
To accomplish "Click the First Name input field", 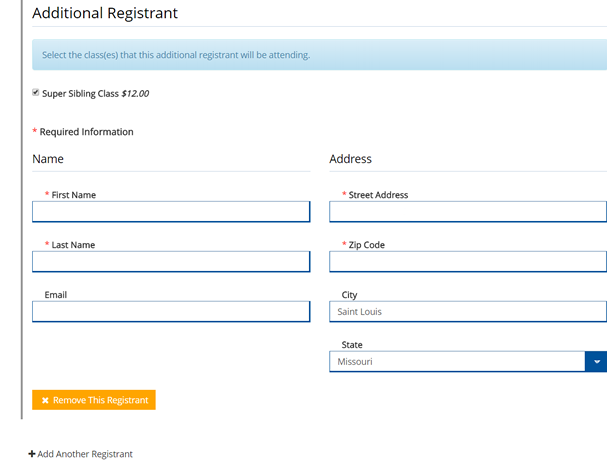I will (x=171, y=212).
